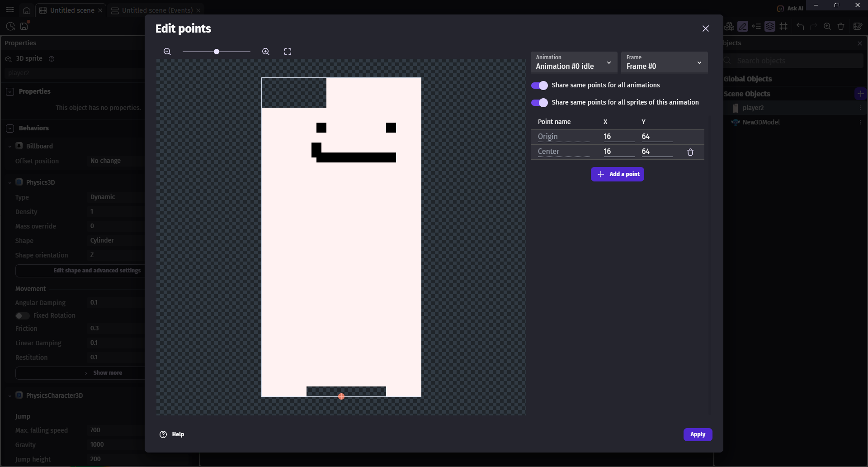Click the zoom in magnifier icon

266,52
